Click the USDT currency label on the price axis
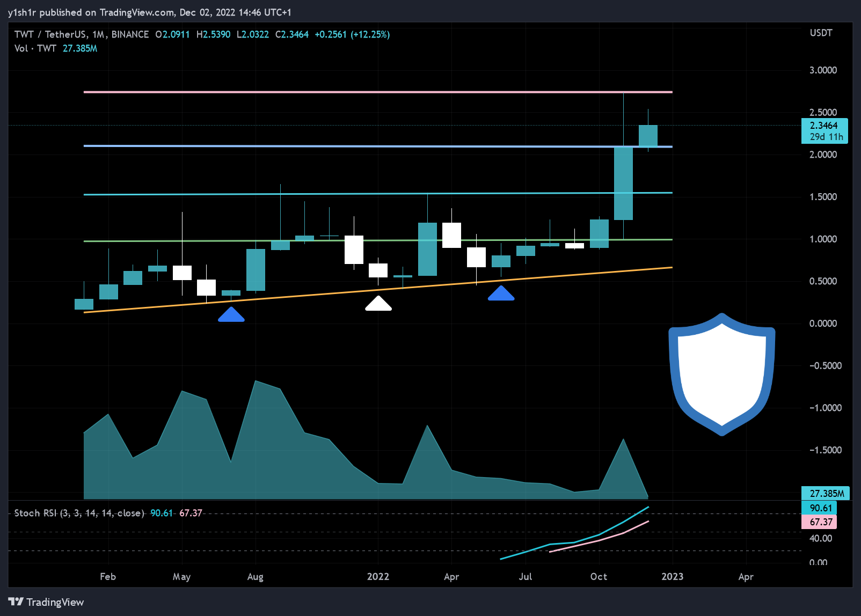 click(821, 33)
